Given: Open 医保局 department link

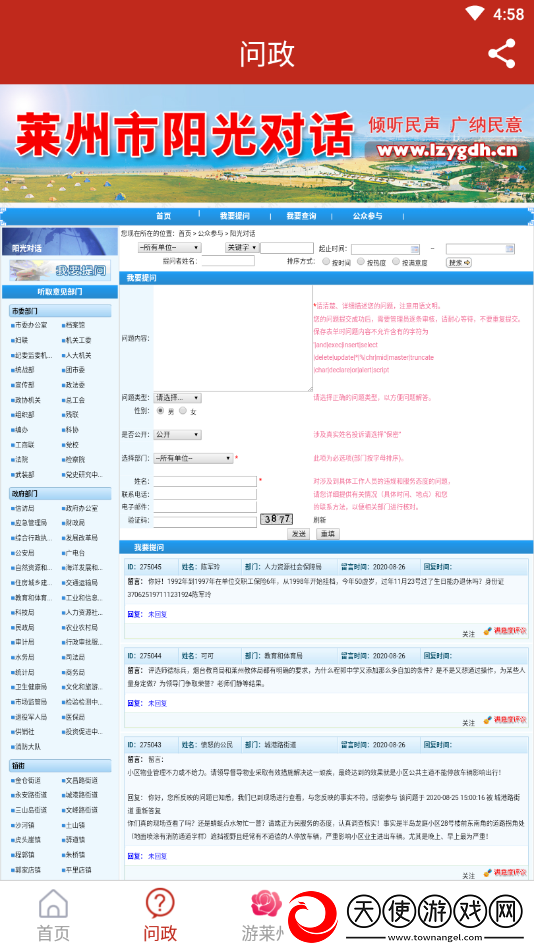Looking at the screenshot, I should coord(76,717).
